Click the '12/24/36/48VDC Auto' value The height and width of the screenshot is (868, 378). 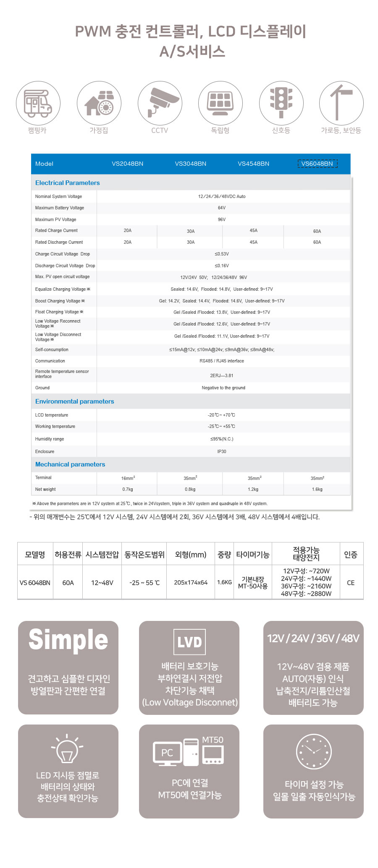point(222,196)
